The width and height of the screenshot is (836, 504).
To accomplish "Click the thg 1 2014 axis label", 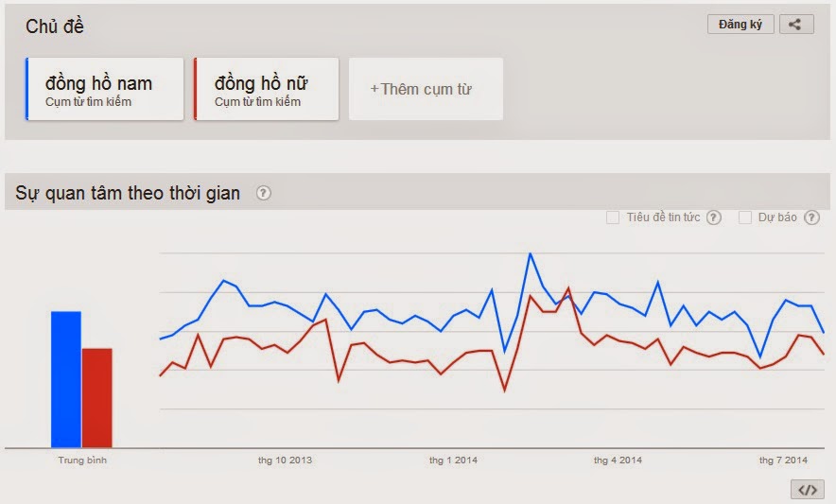I will point(454,461).
